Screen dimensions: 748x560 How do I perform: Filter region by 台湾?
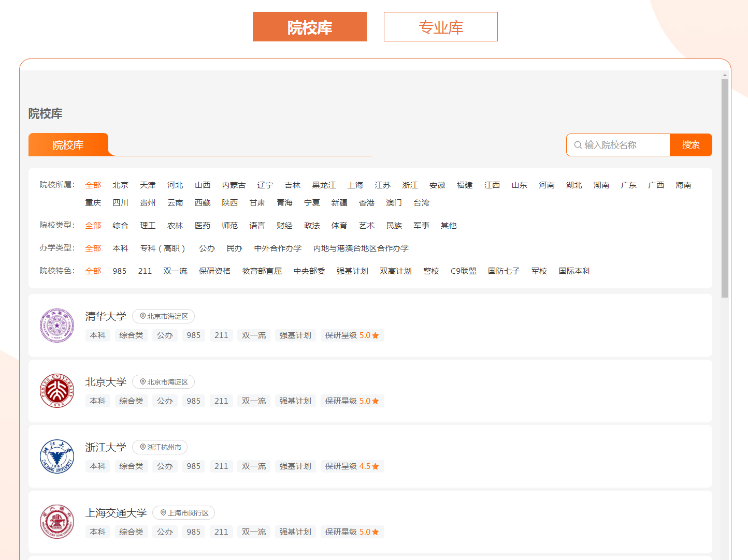[x=422, y=203]
